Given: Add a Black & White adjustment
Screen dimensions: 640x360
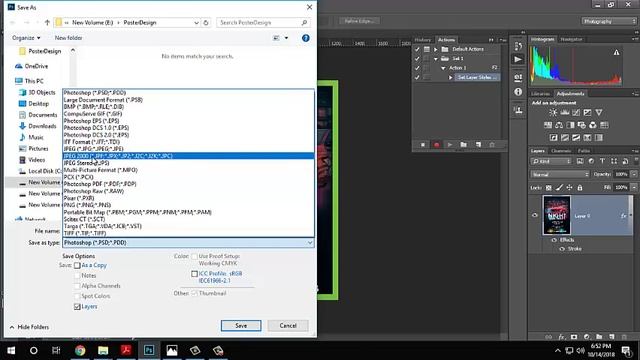Looking at the screenshot, I should [x=571, y=125].
